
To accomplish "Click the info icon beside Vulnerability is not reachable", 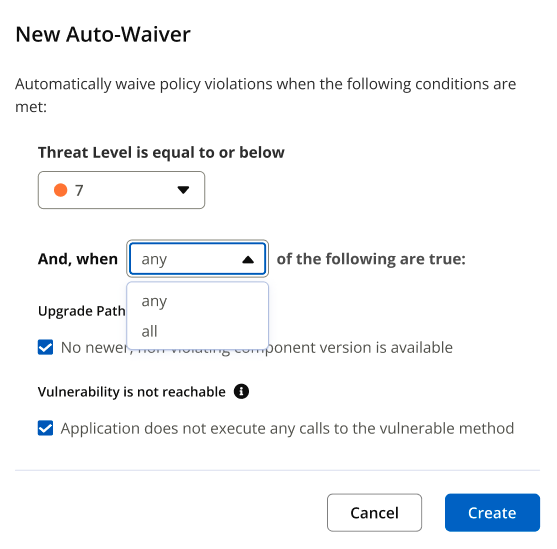I will click(x=241, y=392).
